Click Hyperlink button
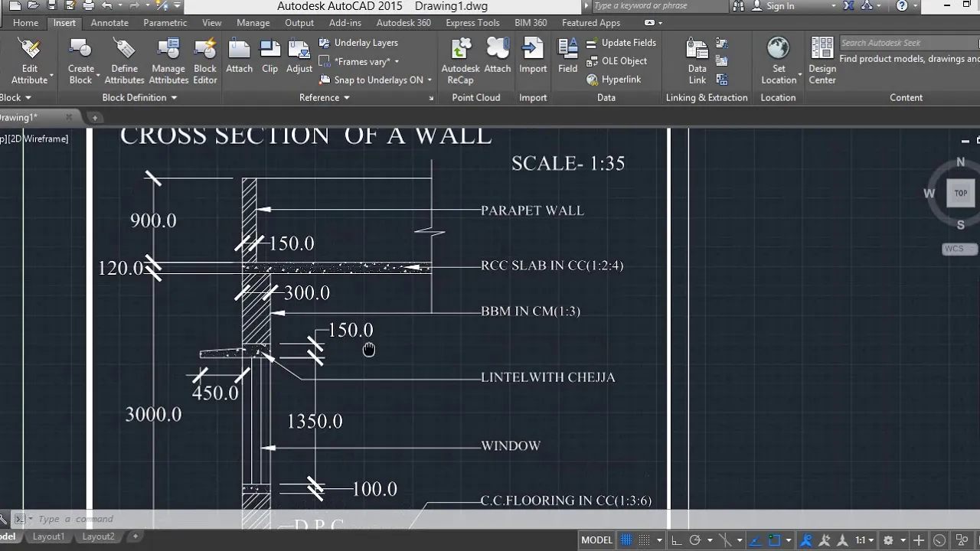980x551 pixels. pos(613,80)
